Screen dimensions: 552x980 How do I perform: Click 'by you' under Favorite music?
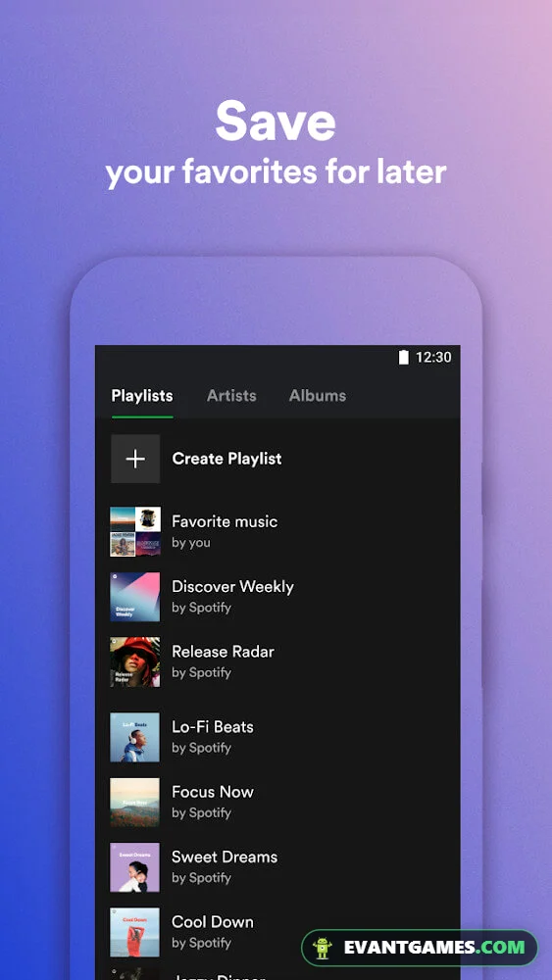[x=190, y=543]
